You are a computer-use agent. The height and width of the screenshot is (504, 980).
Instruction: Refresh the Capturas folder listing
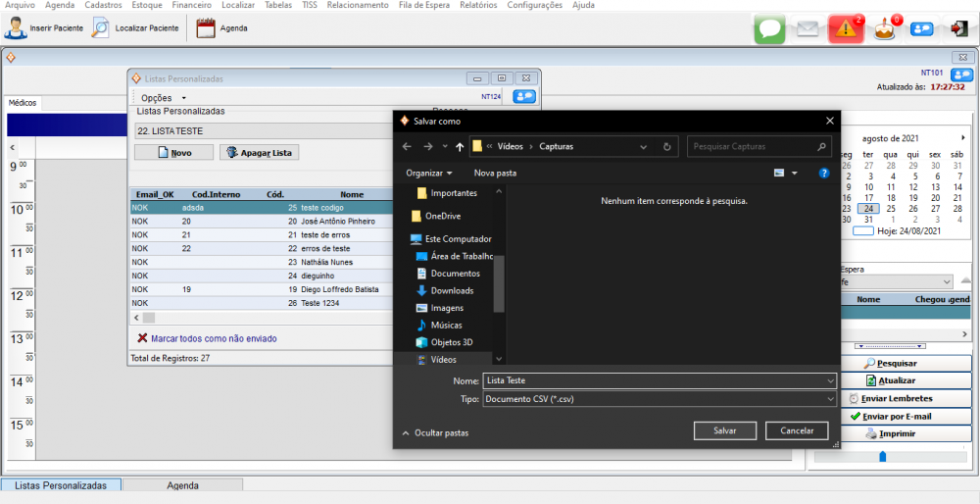666,146
